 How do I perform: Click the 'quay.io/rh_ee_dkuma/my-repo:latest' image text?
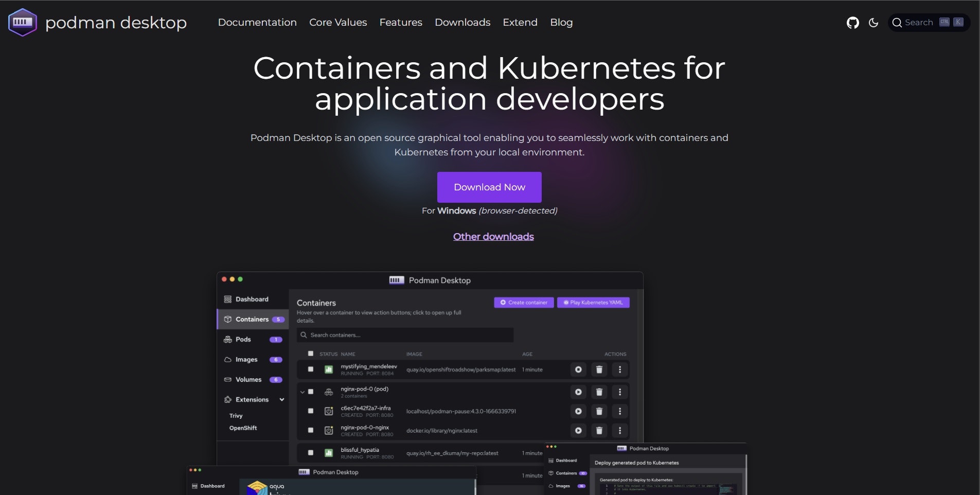click(x=452, y=453)
